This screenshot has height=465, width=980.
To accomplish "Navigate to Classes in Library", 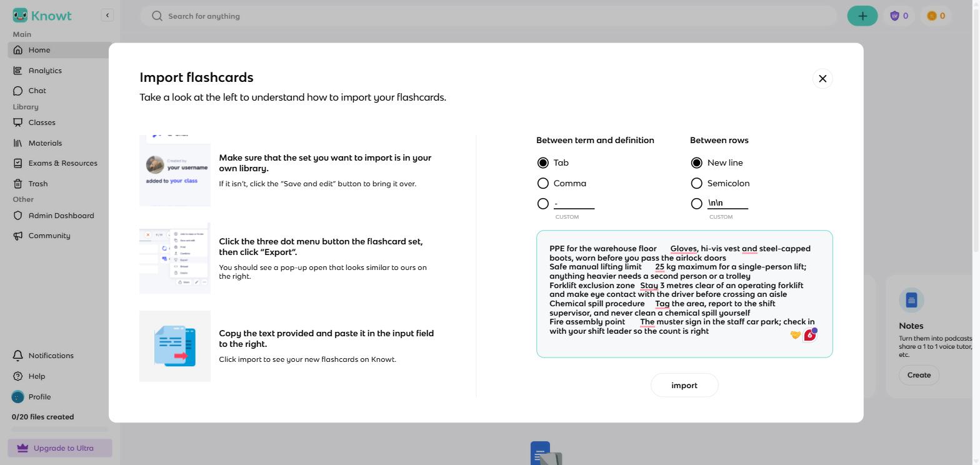I will (60, 122).
